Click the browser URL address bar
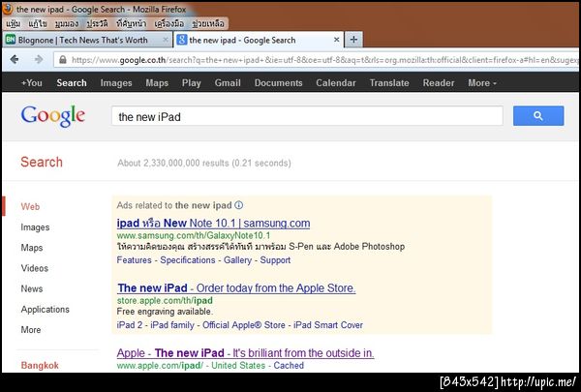 [317, 60]
